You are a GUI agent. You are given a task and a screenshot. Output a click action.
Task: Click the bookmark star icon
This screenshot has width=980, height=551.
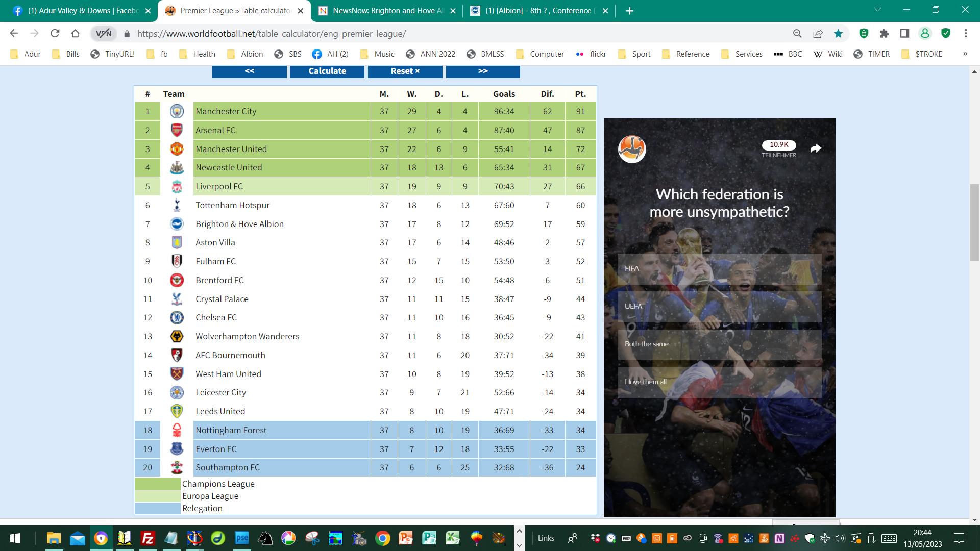[838, 34]
